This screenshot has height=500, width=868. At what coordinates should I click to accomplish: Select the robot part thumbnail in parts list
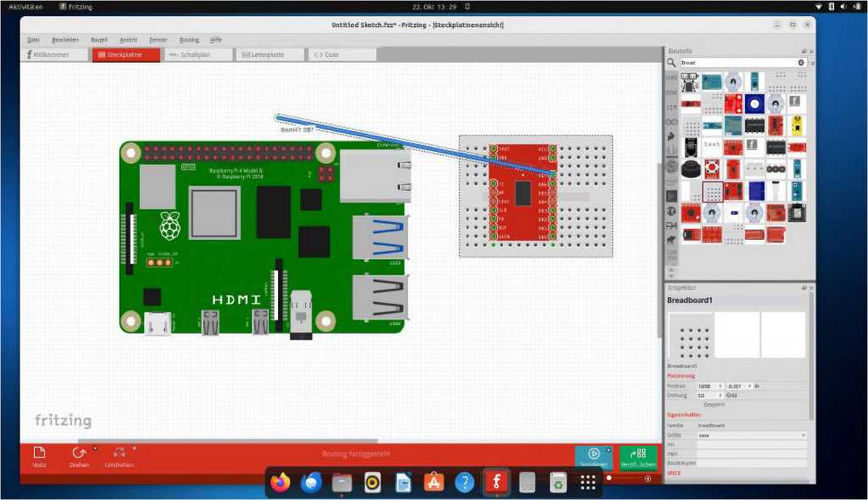(689, 82)
